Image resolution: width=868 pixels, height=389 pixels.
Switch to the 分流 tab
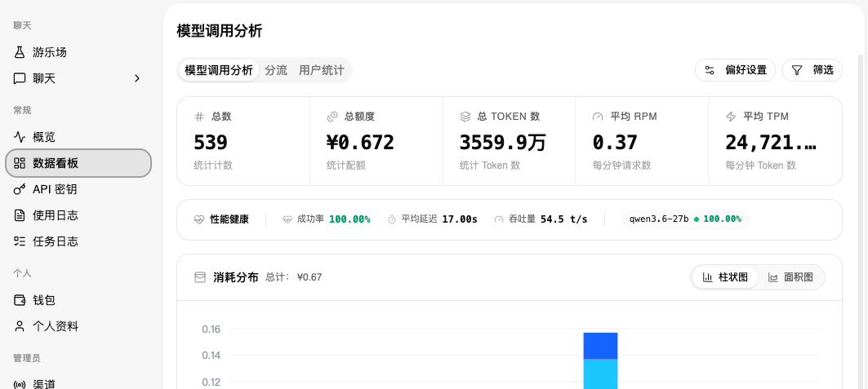[x=276, y=70]
